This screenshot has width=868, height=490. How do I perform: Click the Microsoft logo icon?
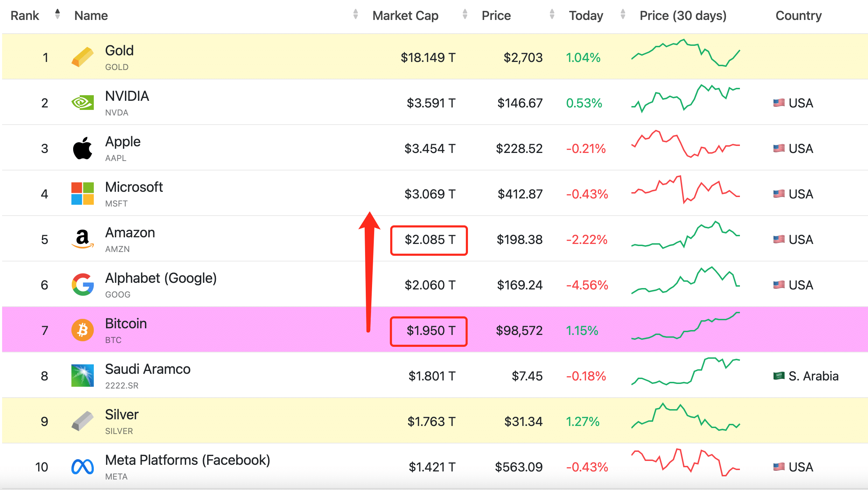click(x=83, y=194)
